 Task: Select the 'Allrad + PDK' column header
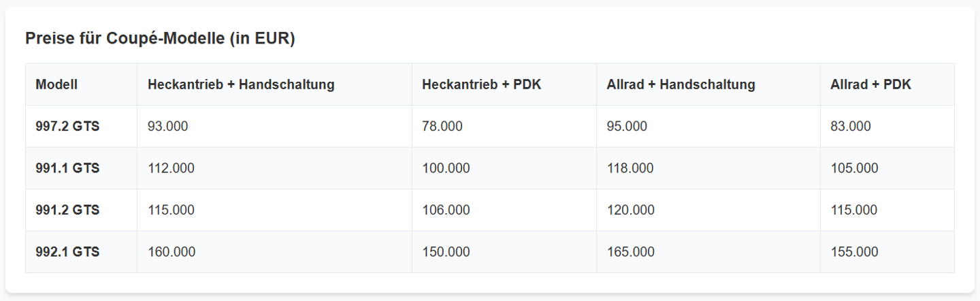[x=887, y=84]
